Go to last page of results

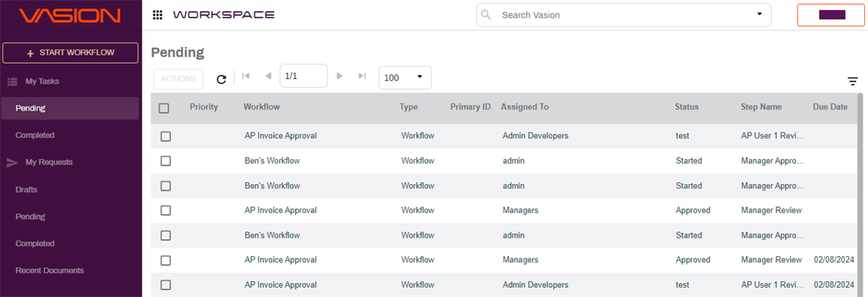pyautogui.click(x=362, y=76)
